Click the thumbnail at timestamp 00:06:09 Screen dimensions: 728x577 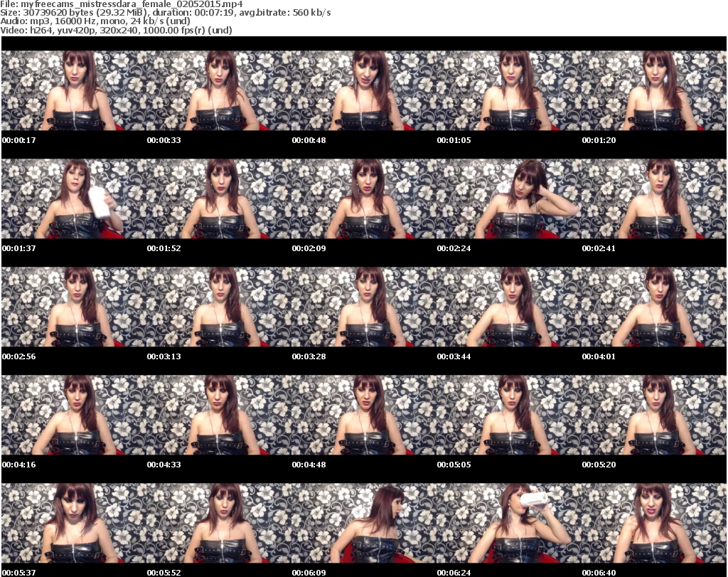coord(363,524)
